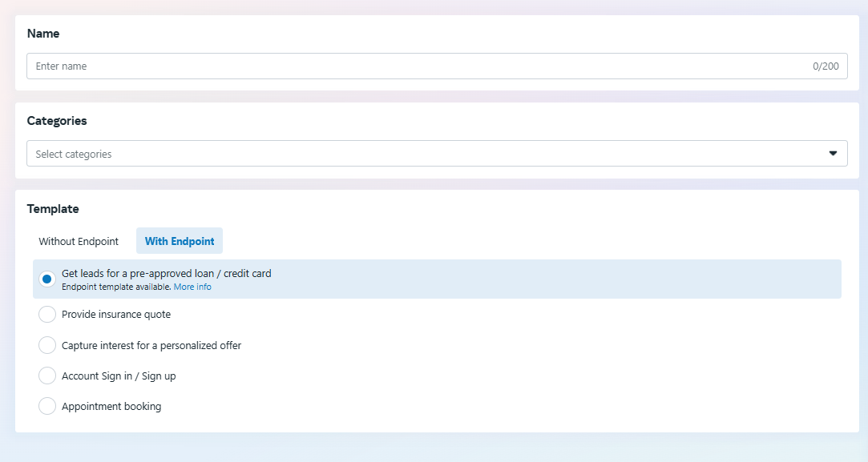
Task: Select the Provide insurance quote radio button
Action: [x=47, y=315]
